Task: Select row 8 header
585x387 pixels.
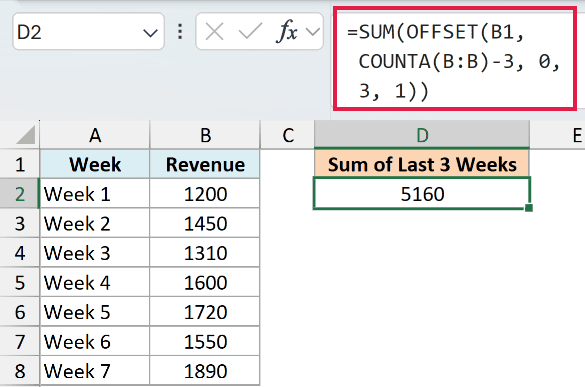Action: (19, 371)
